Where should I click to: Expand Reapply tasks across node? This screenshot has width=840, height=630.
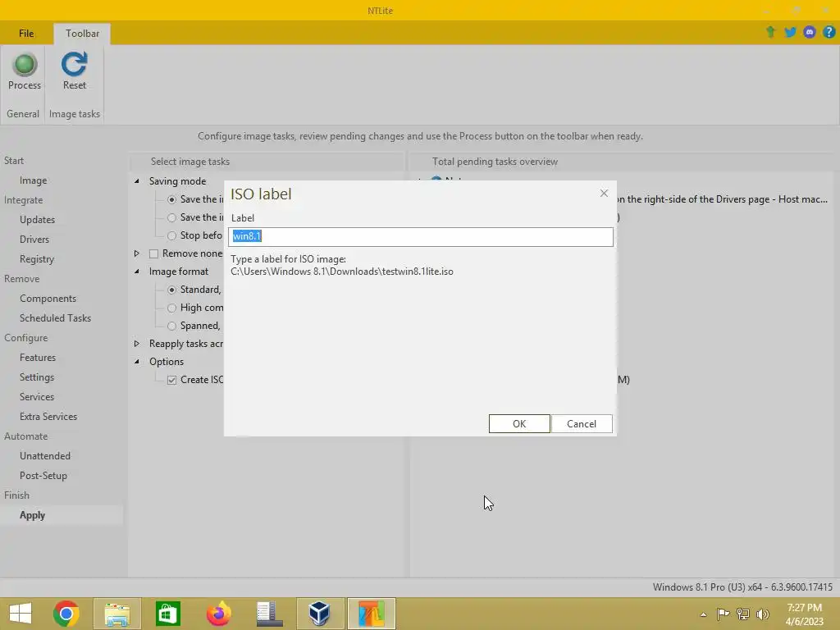pos(137,344)
